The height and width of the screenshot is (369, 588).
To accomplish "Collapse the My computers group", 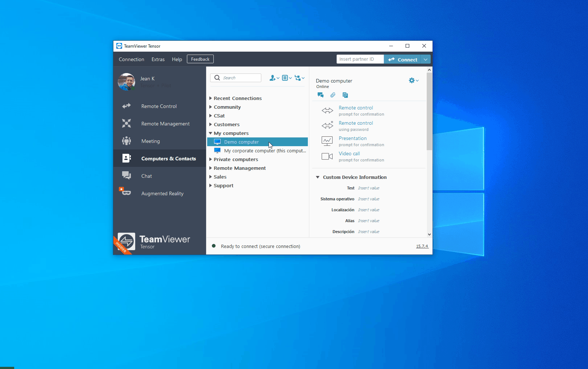I will point(210,133).
